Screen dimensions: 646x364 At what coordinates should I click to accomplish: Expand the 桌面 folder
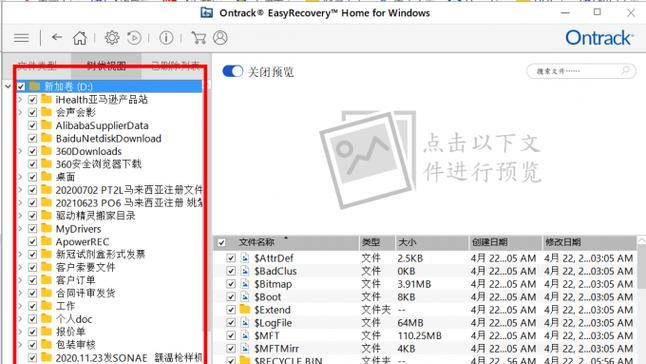(20, 177)
